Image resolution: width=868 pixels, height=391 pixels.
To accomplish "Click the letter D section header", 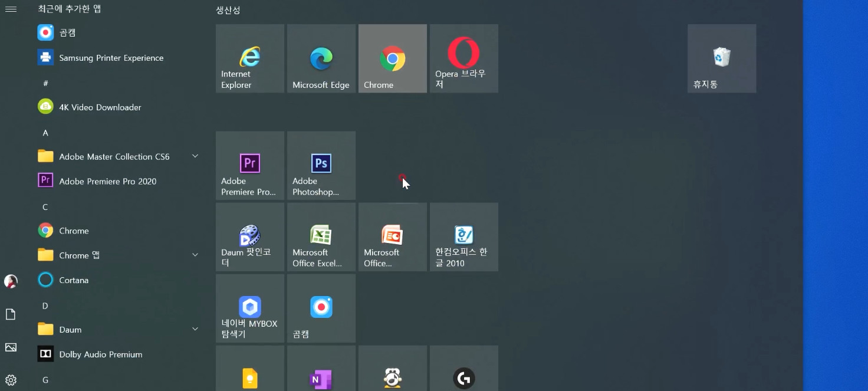I will [x=45, y=305].
